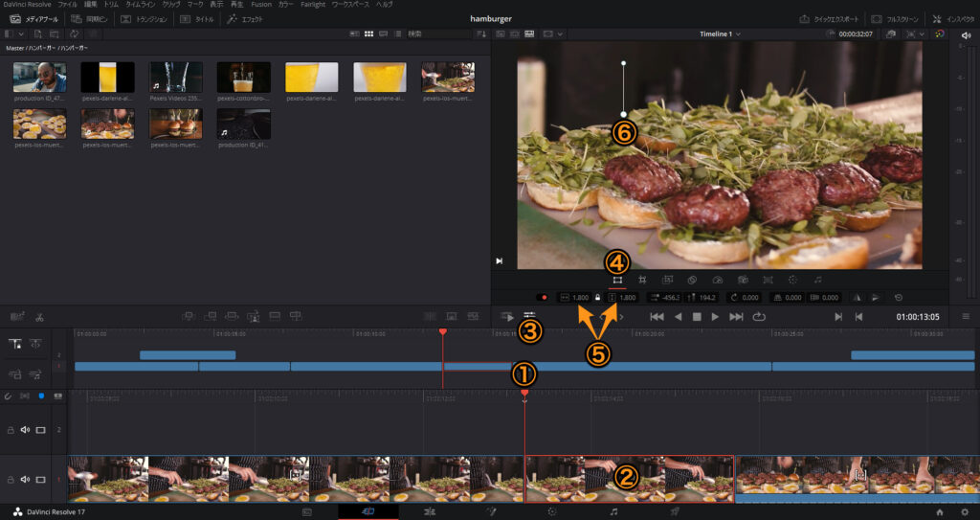Select the Transform tool icon under the viewer
This screenshot has width=980, height=520.
[617, 280]
